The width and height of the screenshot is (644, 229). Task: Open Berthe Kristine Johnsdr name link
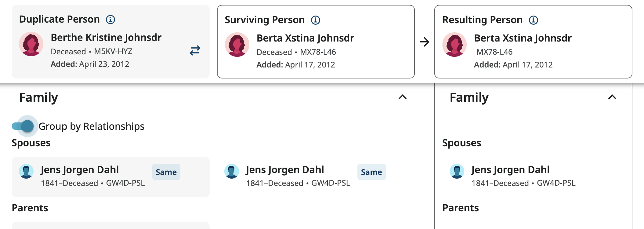pyautogui.click(x=106, y=38)
